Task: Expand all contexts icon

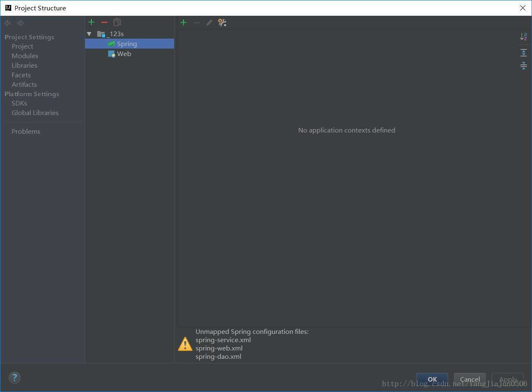Action: pos(523,53)
